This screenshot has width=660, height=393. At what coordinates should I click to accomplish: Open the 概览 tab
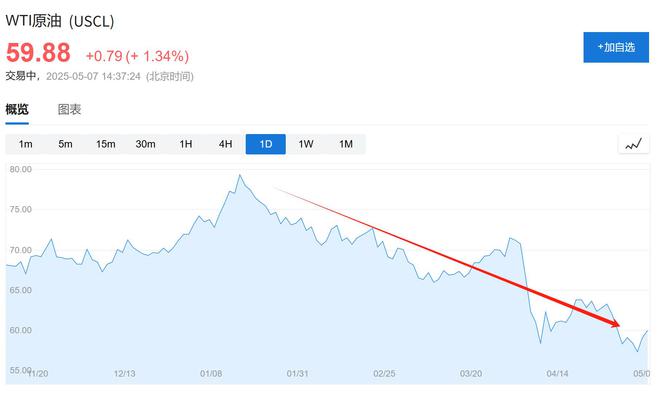tap(17, 110)
